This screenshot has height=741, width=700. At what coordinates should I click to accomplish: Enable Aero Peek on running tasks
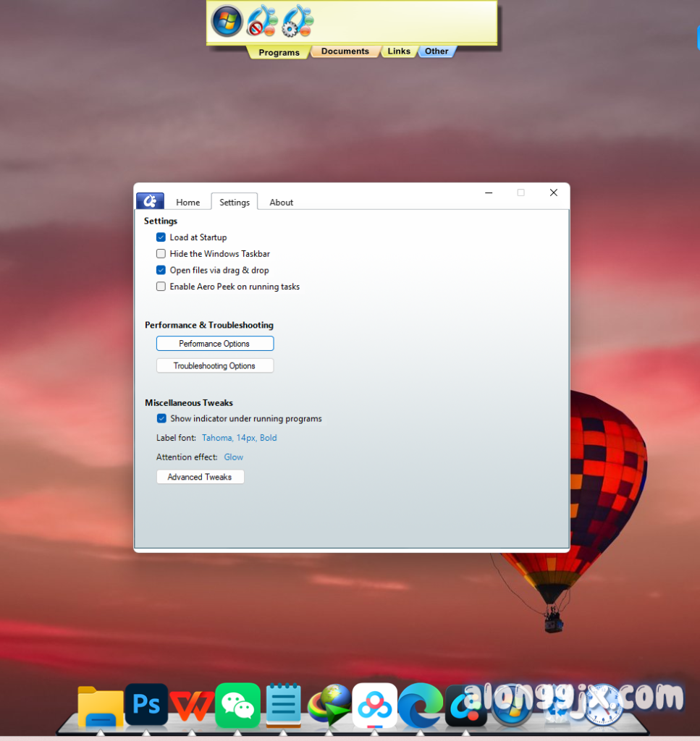click(161, 287)
